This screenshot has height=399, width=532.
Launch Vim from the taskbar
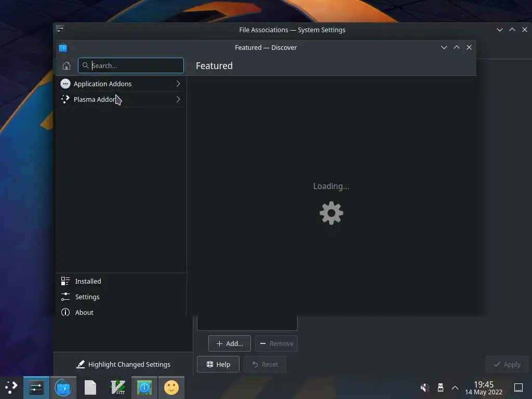click(x=118, y=388)
